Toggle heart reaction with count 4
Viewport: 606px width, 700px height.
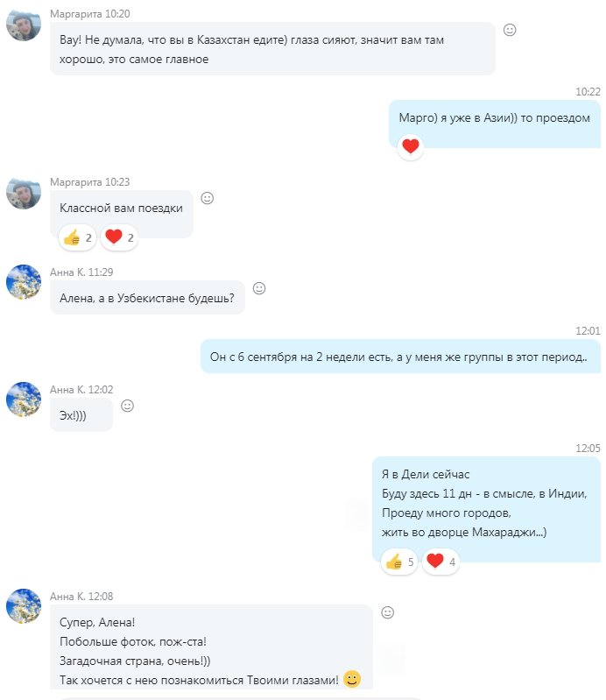[440, 562]
